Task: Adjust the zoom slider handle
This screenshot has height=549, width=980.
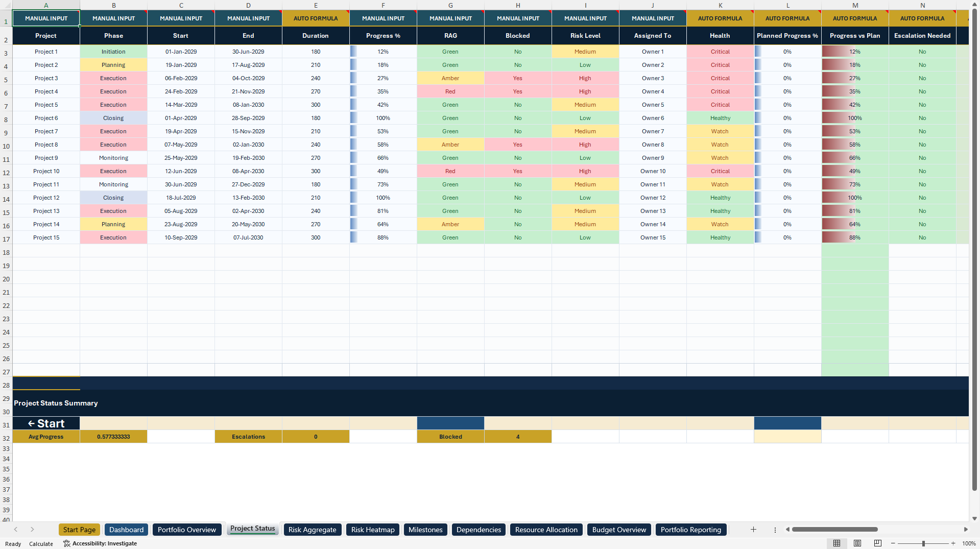Action: click(923, 543)
